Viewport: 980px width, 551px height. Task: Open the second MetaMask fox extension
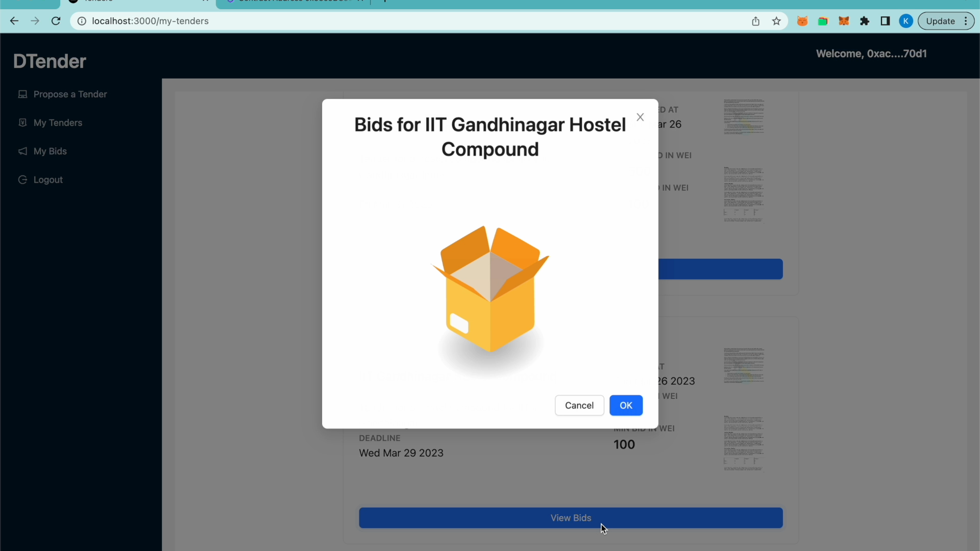tap(844, 21)
